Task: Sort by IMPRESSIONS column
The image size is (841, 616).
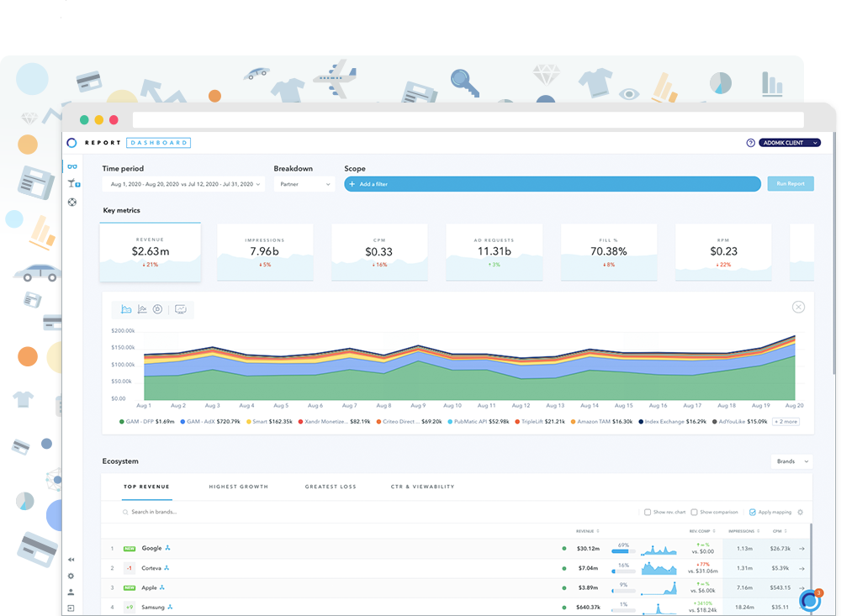Action: pos(744,531)
